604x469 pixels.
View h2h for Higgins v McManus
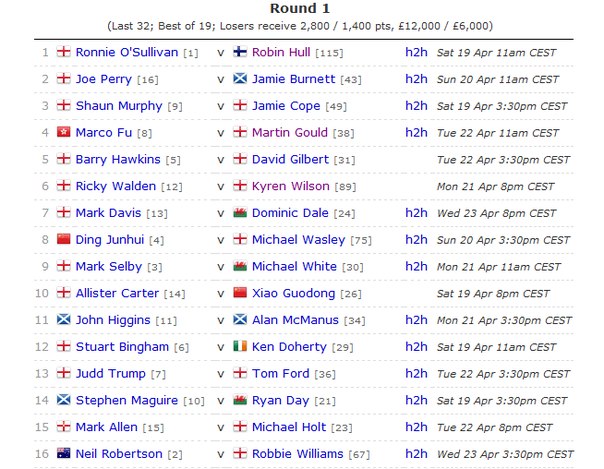(416, 320)
